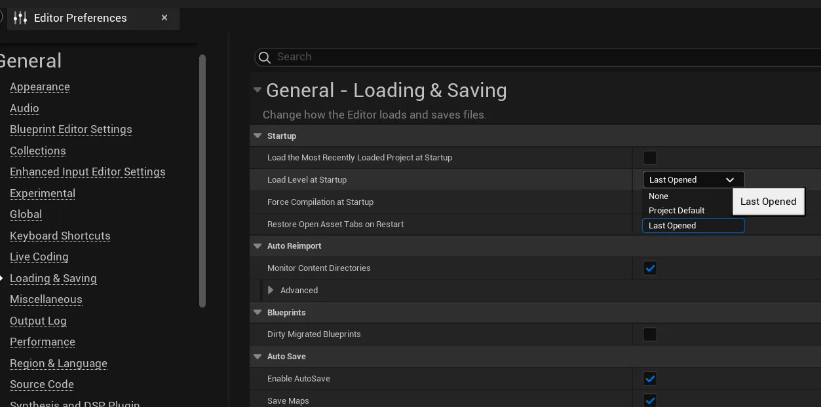Open Blueprint Editor Settings

point(71,129)
